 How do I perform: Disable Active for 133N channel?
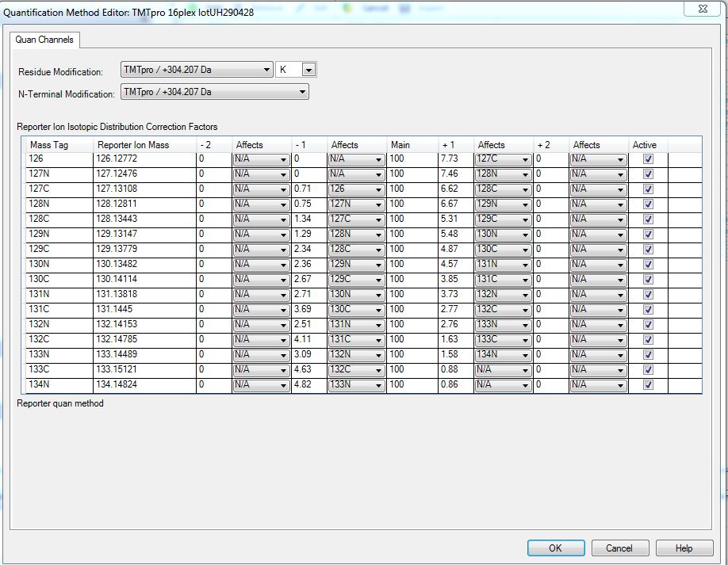tap(648, 354)
